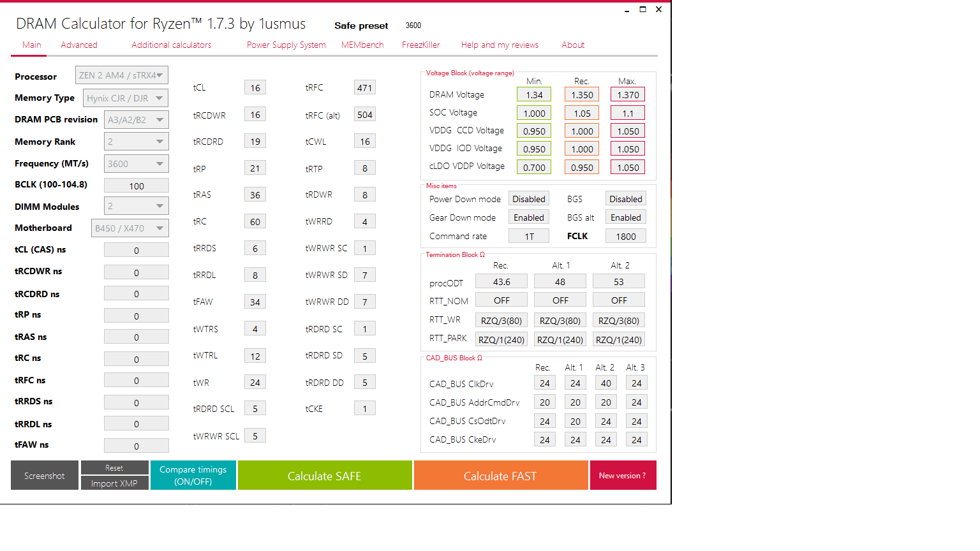
Task: Click the Screenshot button
Action: pyautogui.click(x=45, y=475)
